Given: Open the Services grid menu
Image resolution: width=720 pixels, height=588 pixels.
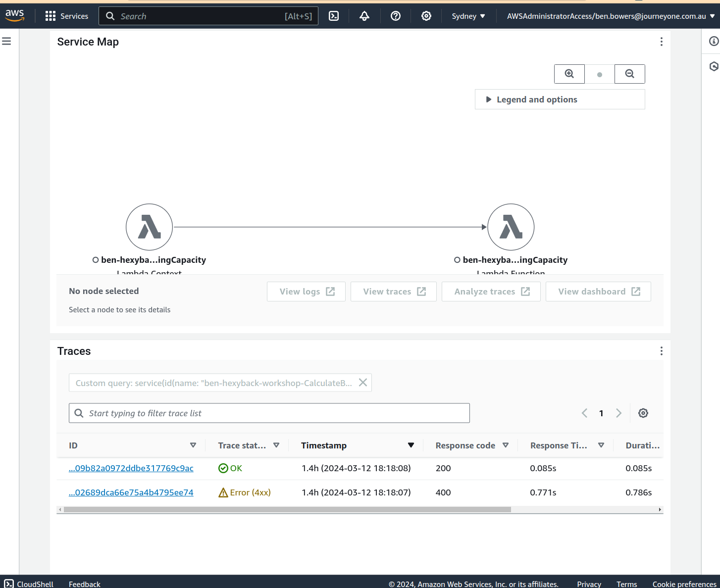Looking at the screenshot, I should click(67, 16).
